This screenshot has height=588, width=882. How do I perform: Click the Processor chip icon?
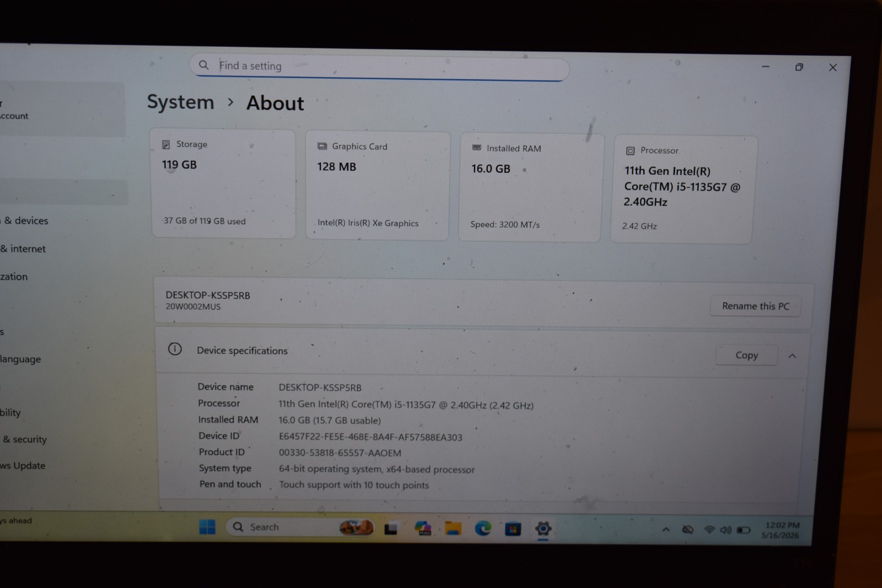click(630, 151)
